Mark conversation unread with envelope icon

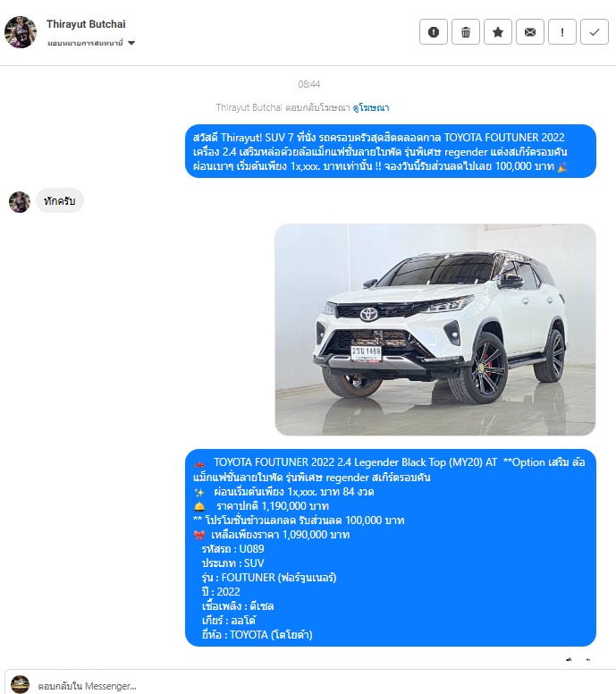click(529, 32)
